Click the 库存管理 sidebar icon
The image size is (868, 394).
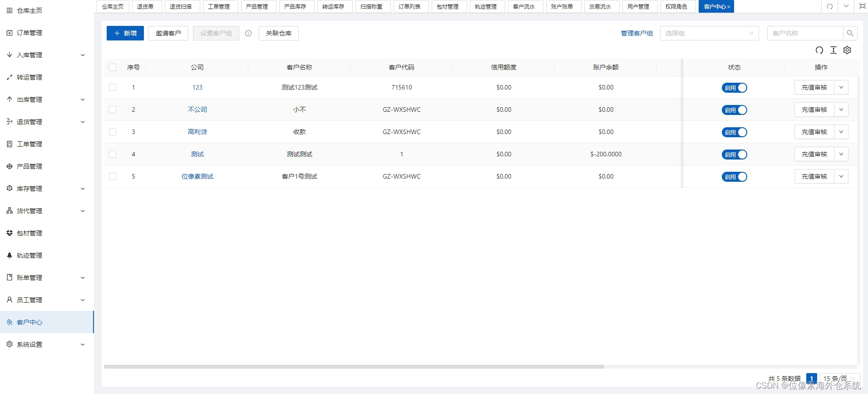click(10, 189)
